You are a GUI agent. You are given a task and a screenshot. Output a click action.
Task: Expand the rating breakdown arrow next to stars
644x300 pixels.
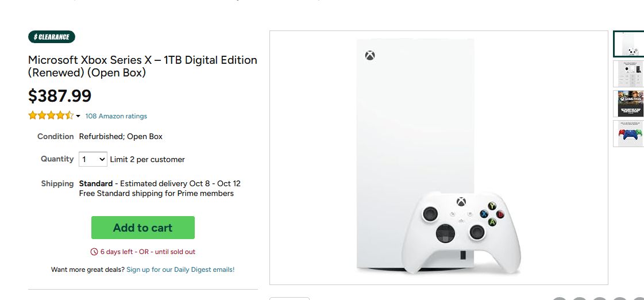click(x=78, y=116)
